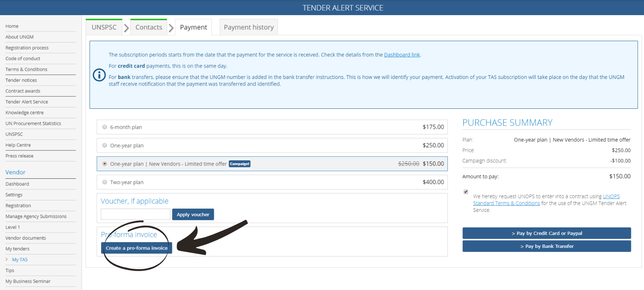
Task: Expand the My TAS chevron arrow
Action: [x=7, y=259]
